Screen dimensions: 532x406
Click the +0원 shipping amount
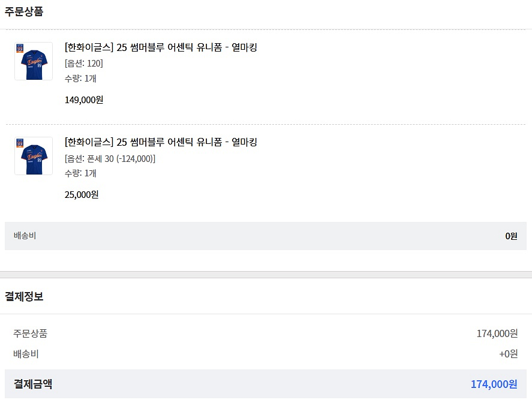[x=508, y=354]
